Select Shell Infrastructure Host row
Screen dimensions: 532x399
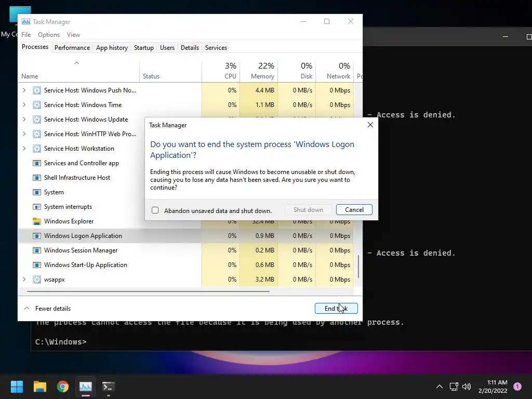point(82,178)
